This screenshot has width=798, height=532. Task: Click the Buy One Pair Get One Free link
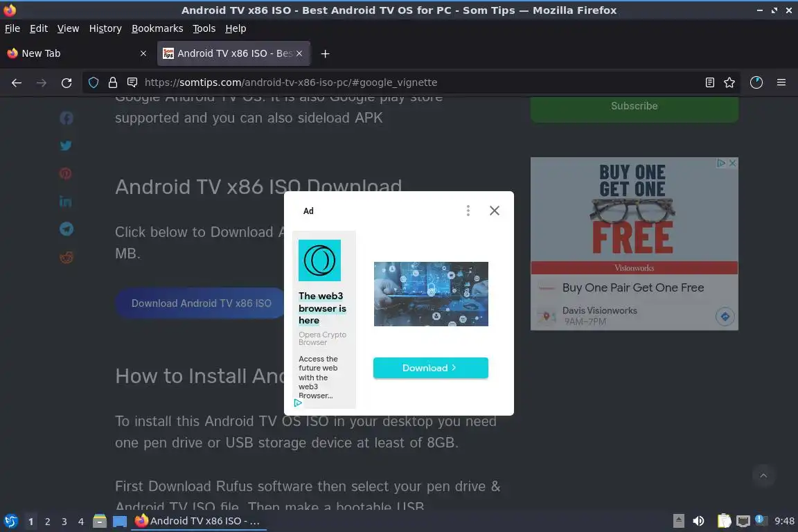[x=633, y=287]
